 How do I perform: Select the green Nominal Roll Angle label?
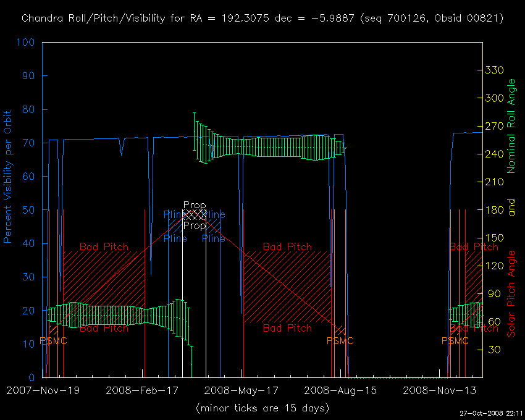pos(511,125)
